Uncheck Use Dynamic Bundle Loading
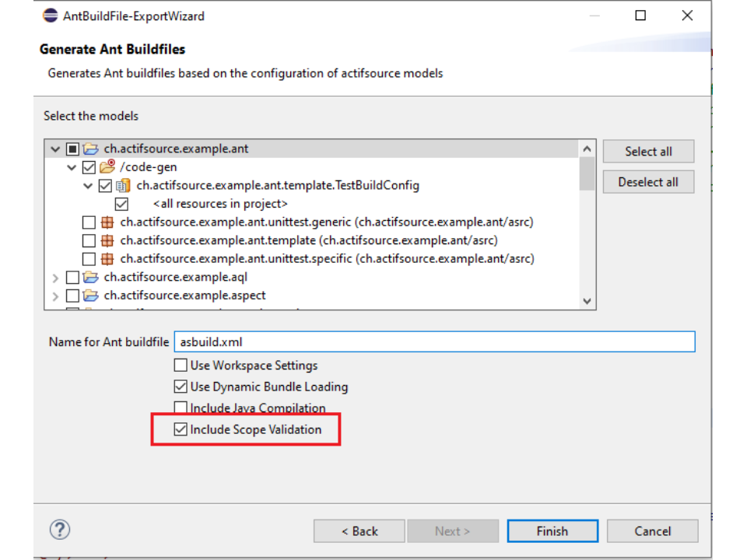This screenshot has width=747, height=560. click(x=181, y=387)
